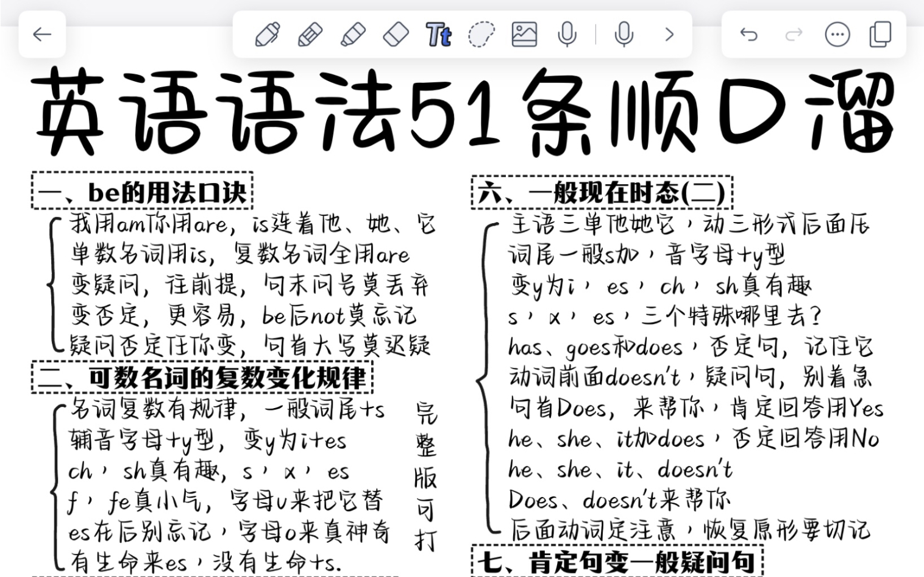
Task: Click line es在后别忘记
Action: coord(140,531)
